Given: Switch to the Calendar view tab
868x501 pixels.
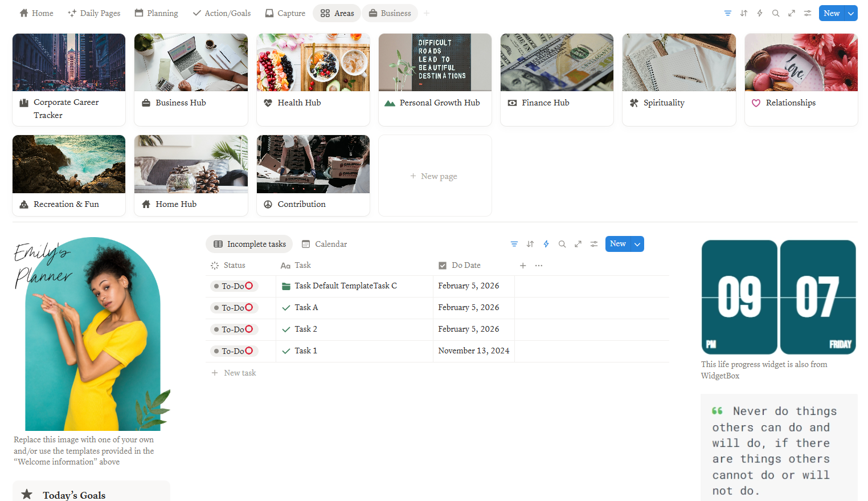Looking at the screenshot, I should coord(330,243).
